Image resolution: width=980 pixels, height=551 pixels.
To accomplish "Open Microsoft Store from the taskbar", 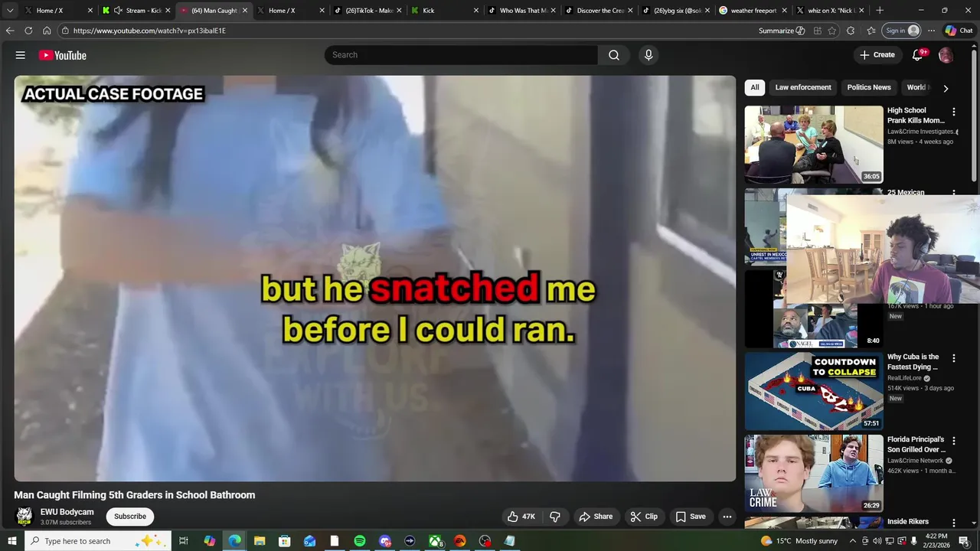I will (284, 541).
